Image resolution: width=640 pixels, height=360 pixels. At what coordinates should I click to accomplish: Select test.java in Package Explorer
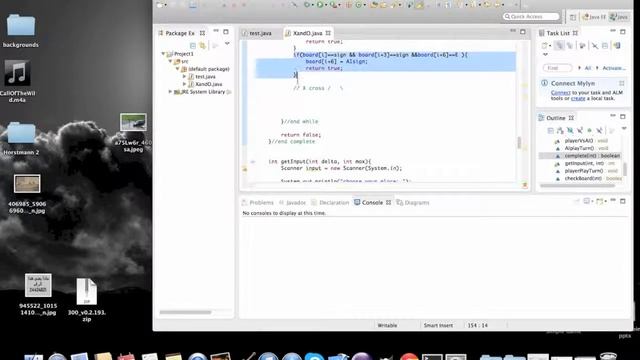point(205,76)
